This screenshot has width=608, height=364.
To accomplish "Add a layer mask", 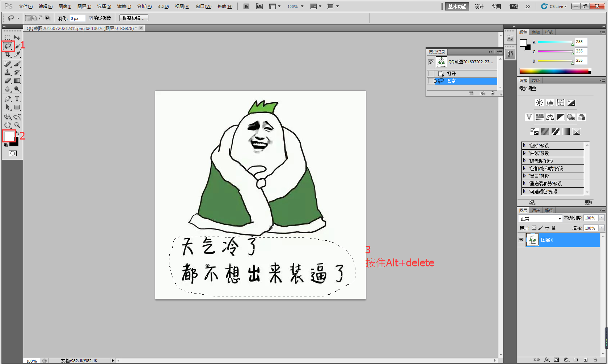I will pos(557,360).
